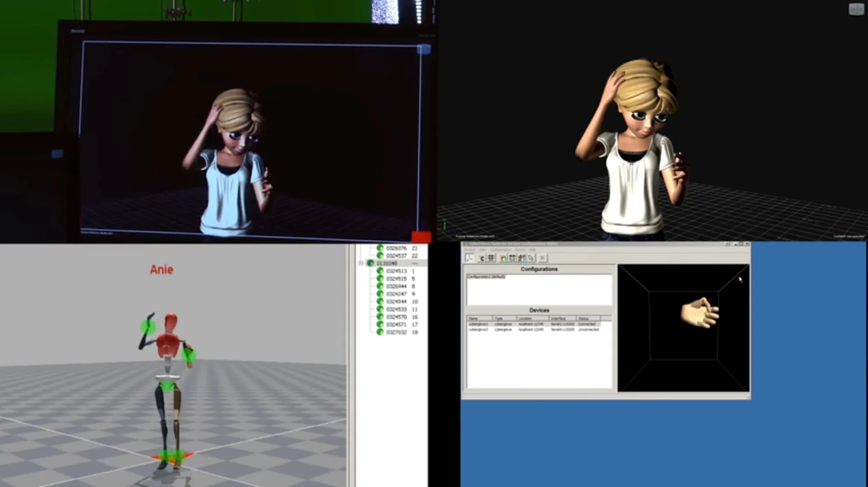Click green status icon of sensor row 1
Image resolution: width=868 pixels, height=487 pixels.
pos(380,271)
